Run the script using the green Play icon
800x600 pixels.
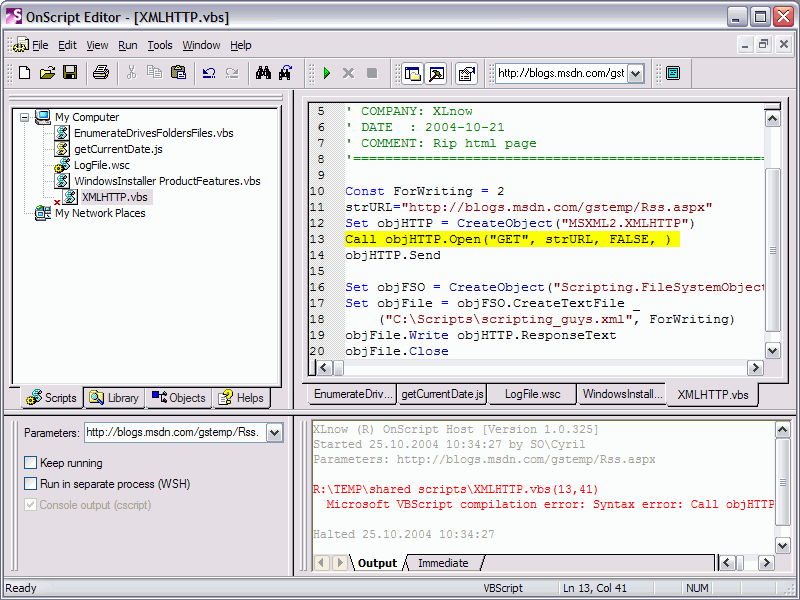coord(327,73)
